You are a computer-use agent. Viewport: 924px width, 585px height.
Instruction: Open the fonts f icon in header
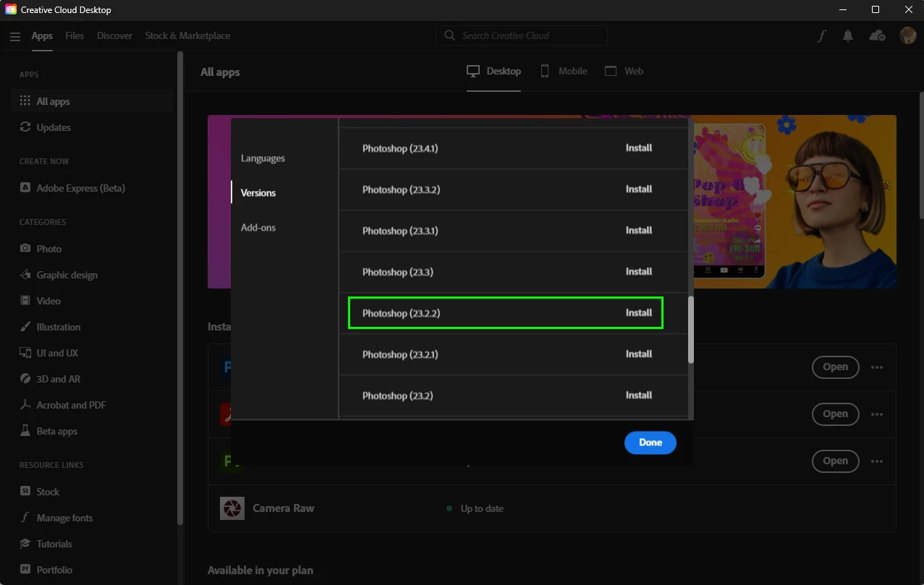point(822,36)
